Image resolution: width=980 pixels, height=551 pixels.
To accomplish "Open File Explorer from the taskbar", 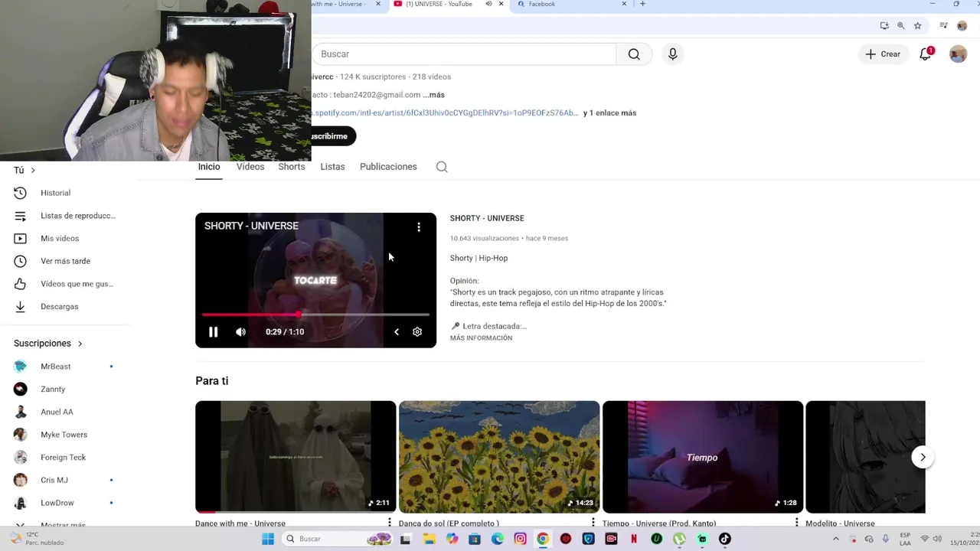I will pyautogui.click(x=430, y=539).
